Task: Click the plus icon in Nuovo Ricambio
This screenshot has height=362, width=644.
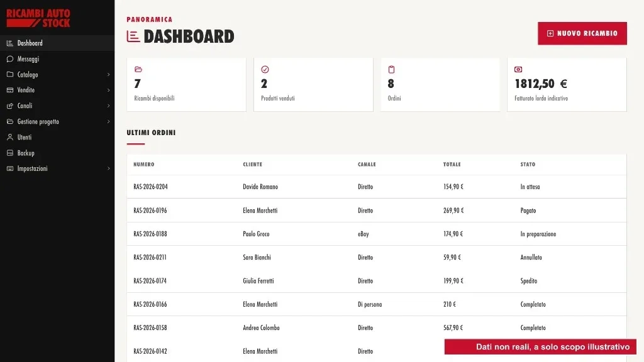Action: point(550,33)
